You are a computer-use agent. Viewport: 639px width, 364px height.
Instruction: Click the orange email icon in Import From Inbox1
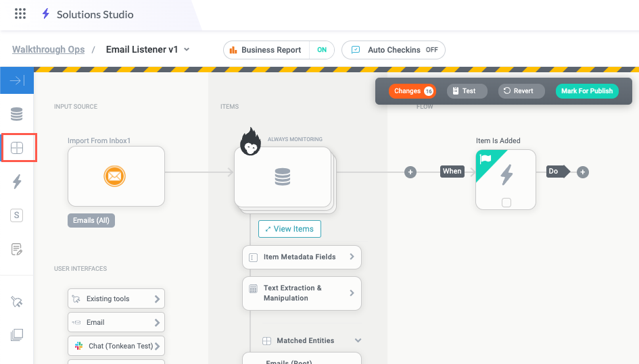coord(116,176)
